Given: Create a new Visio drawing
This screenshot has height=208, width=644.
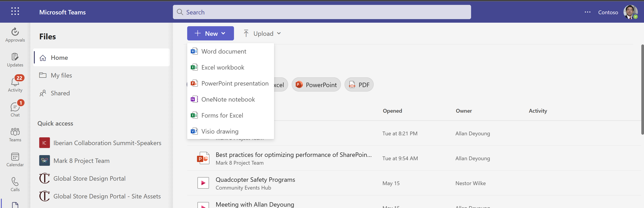Looking at the screenshot, I should [220, 131].
